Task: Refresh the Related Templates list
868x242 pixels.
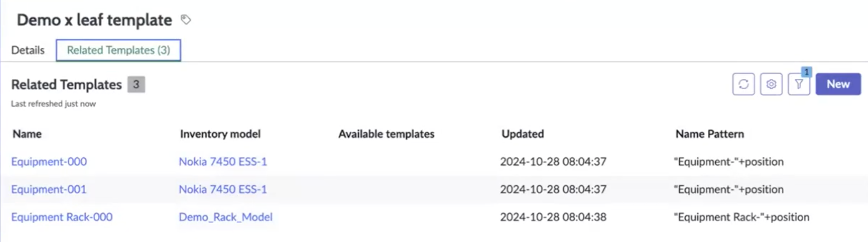Action: coord(743,84)
